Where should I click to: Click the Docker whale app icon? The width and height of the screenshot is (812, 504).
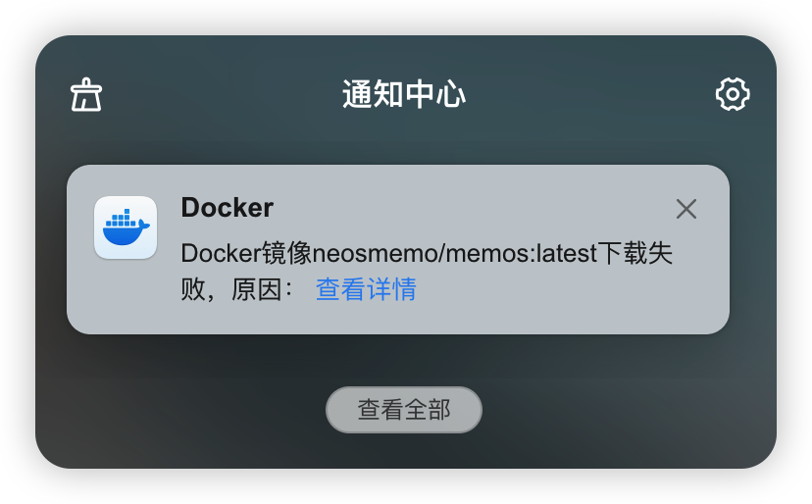(126, 227)
